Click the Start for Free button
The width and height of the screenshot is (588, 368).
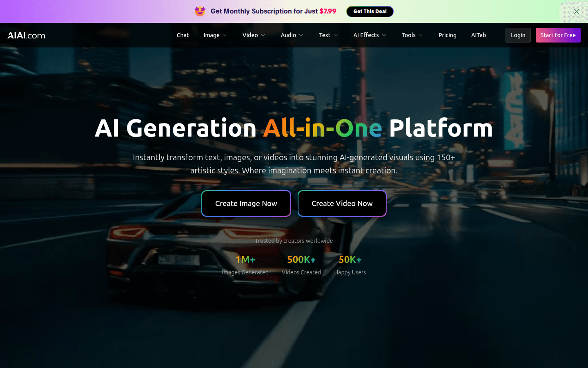click(558, 35)
